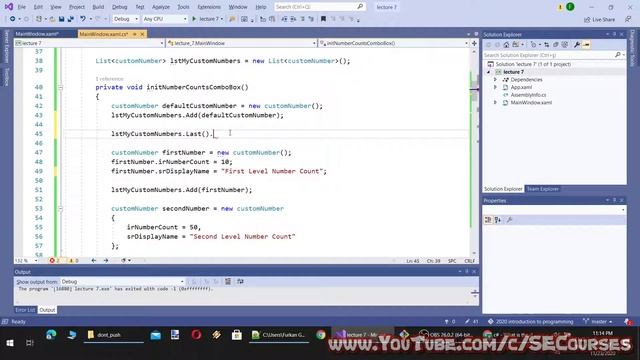The width and height of the screenshot is (640, 360).
Task: Click the Home icon in Solution Explorer
Action: click(x=506, y=44)
